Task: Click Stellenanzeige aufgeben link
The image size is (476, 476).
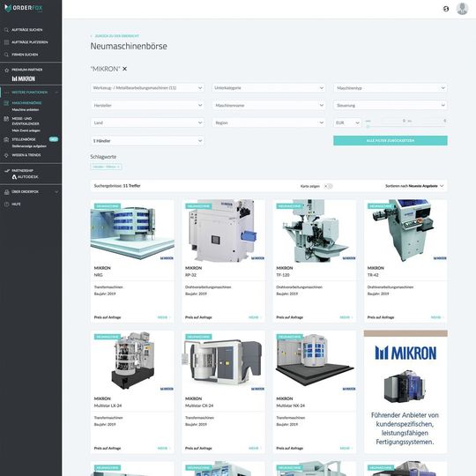Action: 29,146
